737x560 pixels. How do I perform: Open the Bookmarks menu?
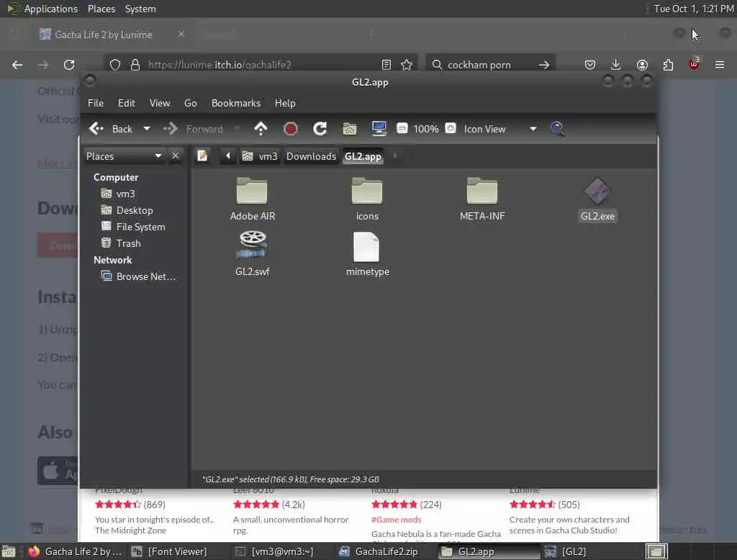236,103
